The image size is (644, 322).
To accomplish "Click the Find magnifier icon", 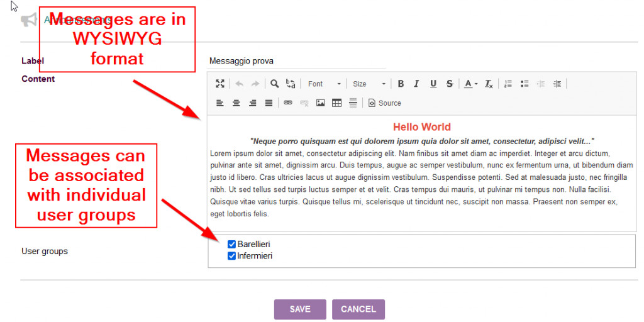I will [275, 84].
